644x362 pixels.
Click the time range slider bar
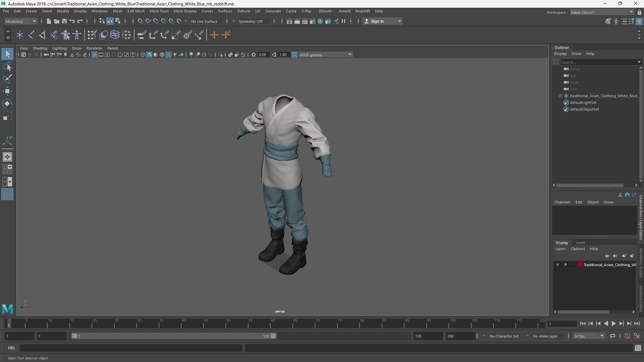[173, 336]
